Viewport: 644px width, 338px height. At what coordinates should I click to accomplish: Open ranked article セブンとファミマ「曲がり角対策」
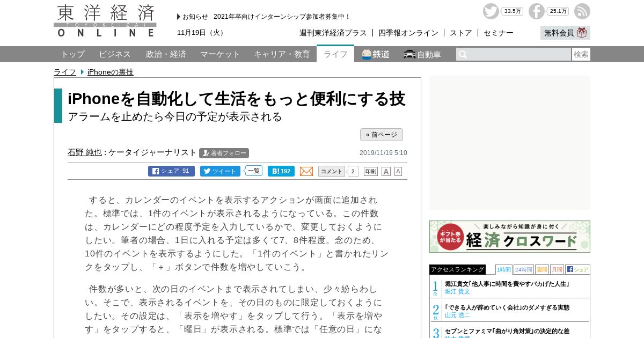pyautogui.click(x=507, y=331)
